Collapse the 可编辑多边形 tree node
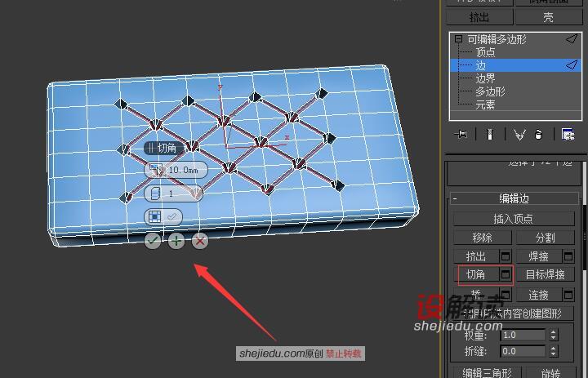 pyautogui.click(x=458, y=38)
